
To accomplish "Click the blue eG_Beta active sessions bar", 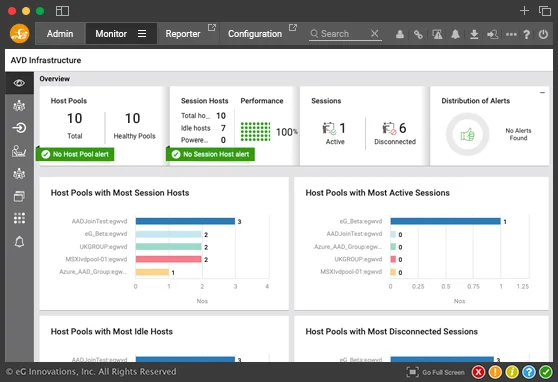I will point(446,221).
